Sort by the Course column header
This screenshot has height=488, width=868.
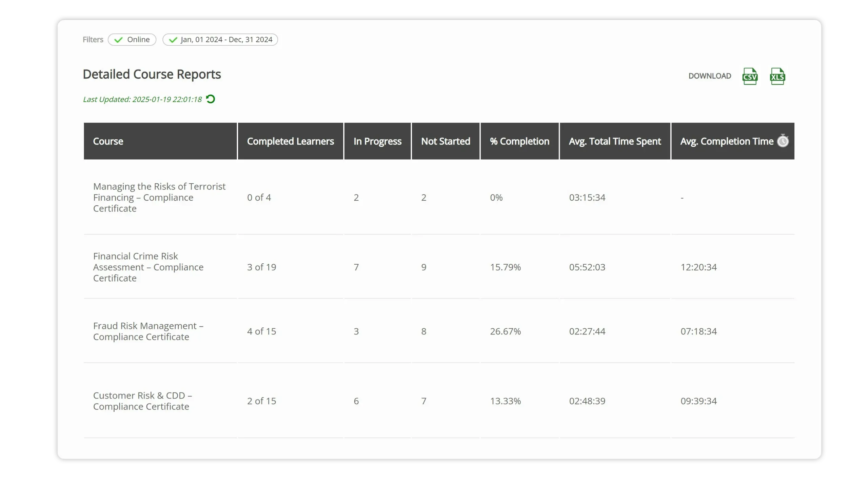[108, 141]
